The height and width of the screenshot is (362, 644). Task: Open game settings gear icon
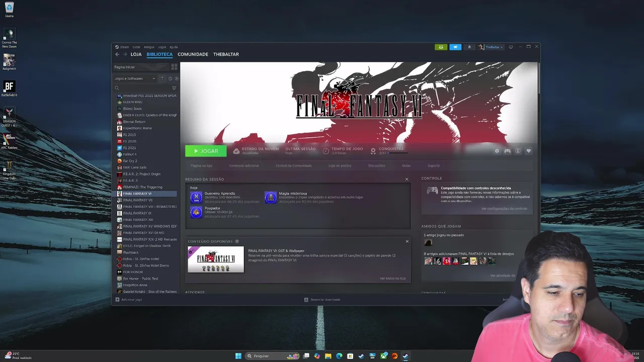[497, 151]
